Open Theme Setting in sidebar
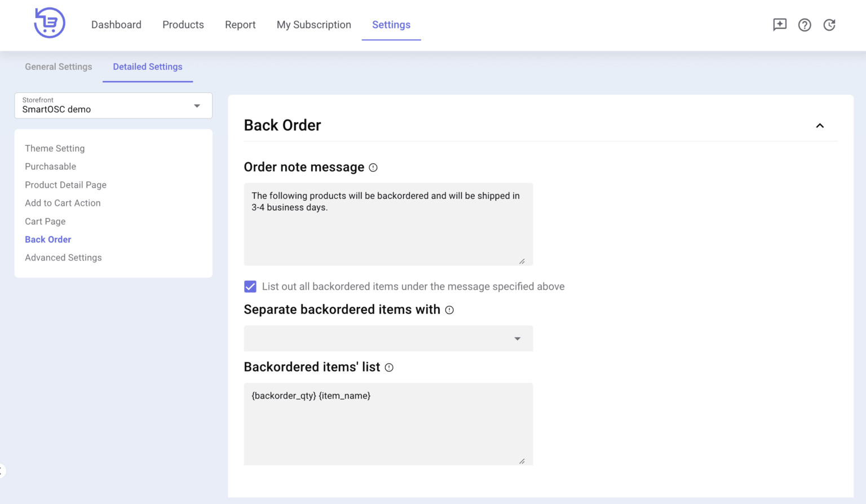The image size is (866, 504). click(55, 148)
